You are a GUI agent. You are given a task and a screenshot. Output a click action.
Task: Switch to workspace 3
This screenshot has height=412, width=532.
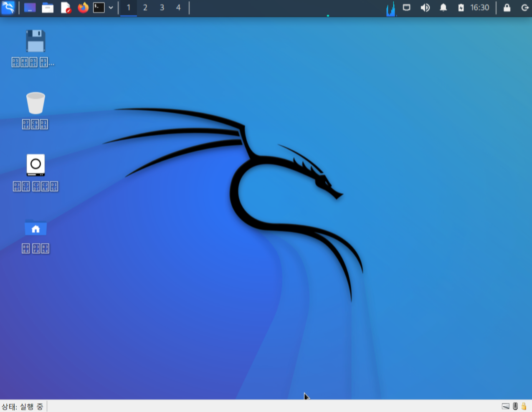coord(162,8)
